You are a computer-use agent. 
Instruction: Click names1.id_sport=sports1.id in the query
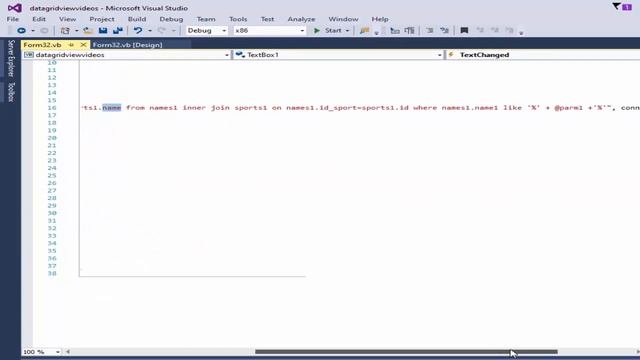347,108
